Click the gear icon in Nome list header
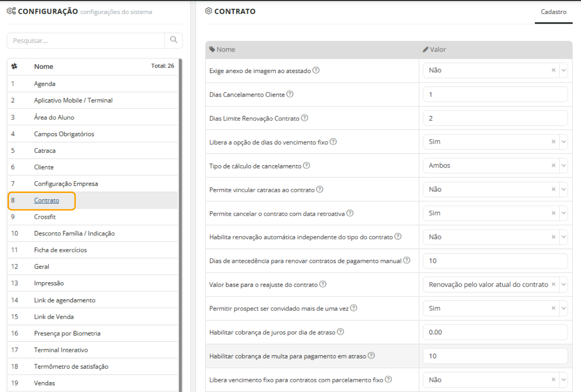 tap(14, 66)
